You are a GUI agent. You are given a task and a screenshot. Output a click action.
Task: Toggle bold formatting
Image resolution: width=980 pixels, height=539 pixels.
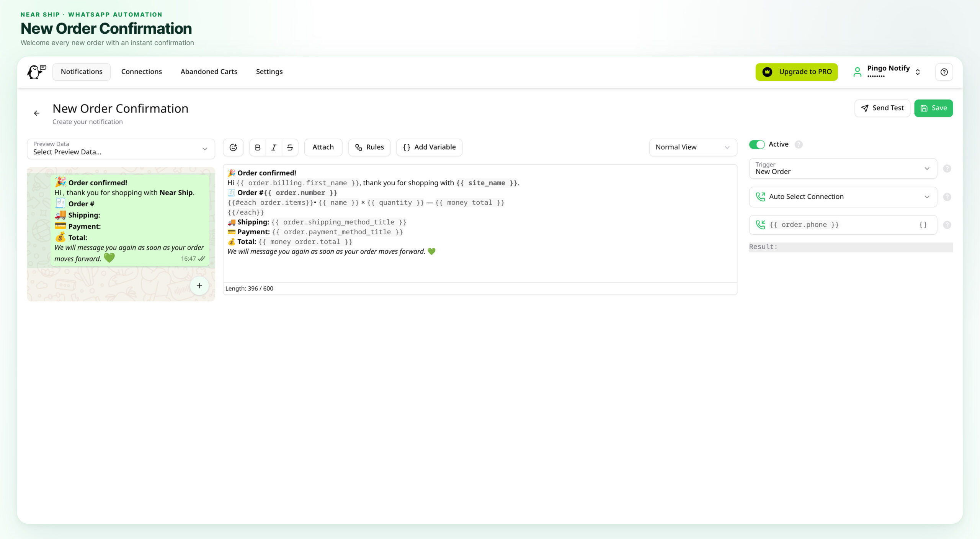tap(258, 147)
